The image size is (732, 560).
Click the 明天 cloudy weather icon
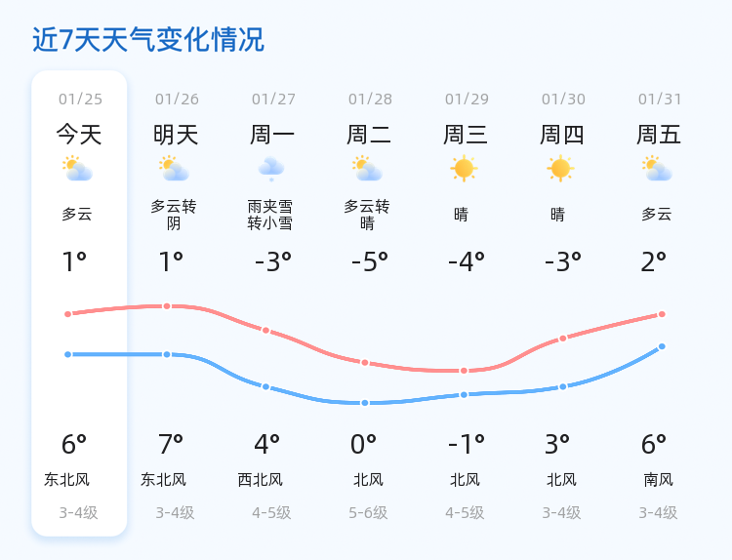[174, 169]
